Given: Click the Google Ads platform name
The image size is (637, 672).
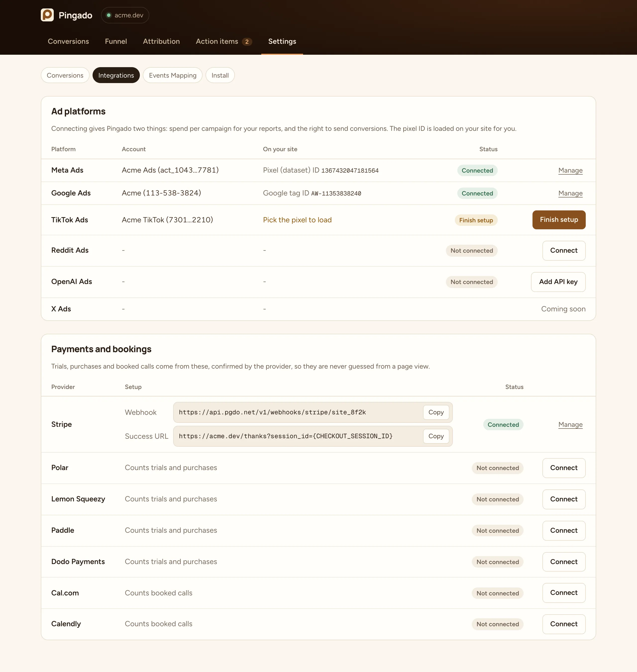Looking at the screenshot, I should (x=71, y=193).
